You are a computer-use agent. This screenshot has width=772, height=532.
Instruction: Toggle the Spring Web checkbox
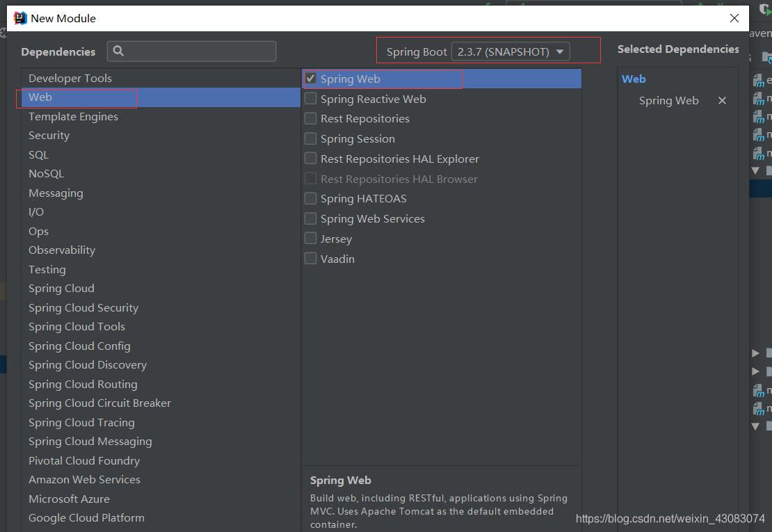pyautogui.click(x=311, y=79)
